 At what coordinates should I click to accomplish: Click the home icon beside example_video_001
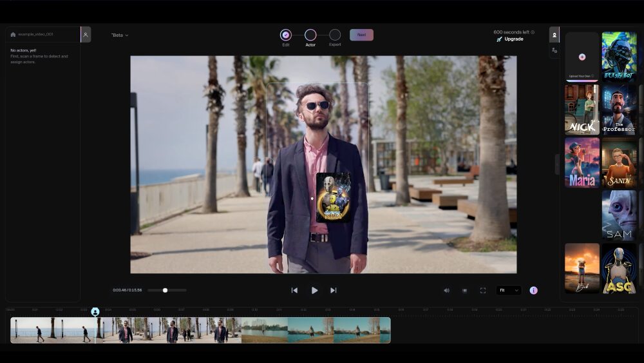pyautogui.click(x=13, y=34)
